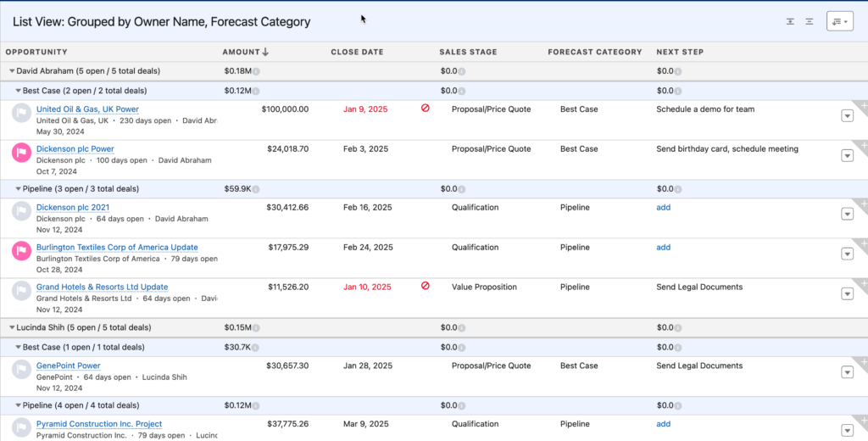Viewport: 868px width, 441px height.
Task: Click the Close Date column header
Action: (357, 52)
